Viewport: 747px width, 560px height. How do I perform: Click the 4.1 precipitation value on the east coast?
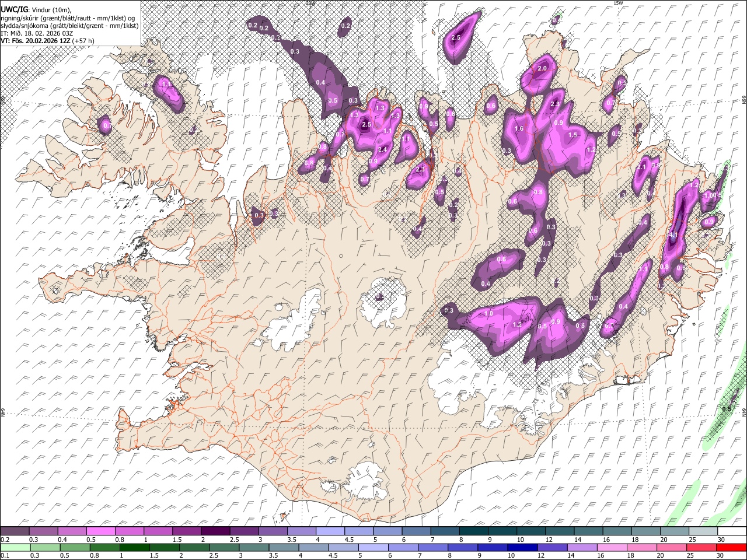(673, 235)
